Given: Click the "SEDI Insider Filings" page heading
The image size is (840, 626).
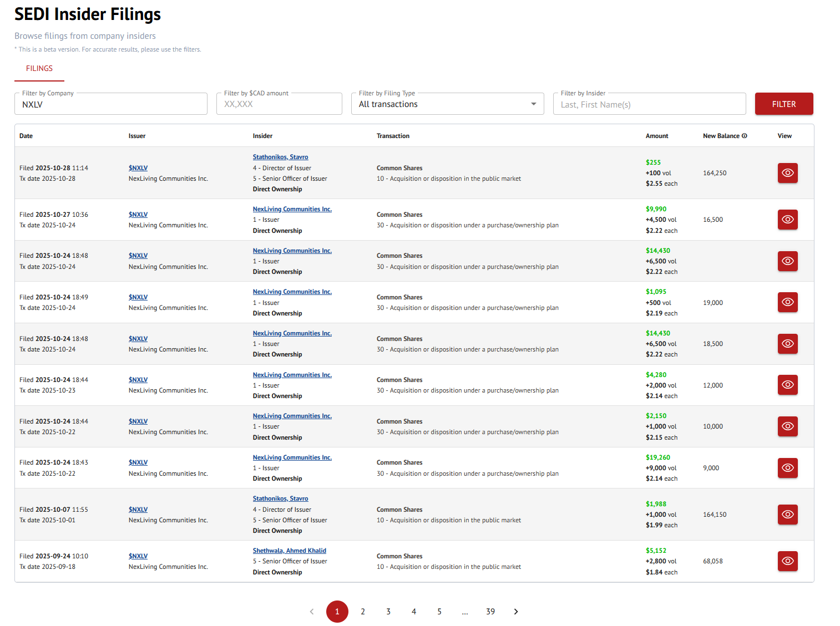Looking at the screenshot, I should [x=88, y=14].
